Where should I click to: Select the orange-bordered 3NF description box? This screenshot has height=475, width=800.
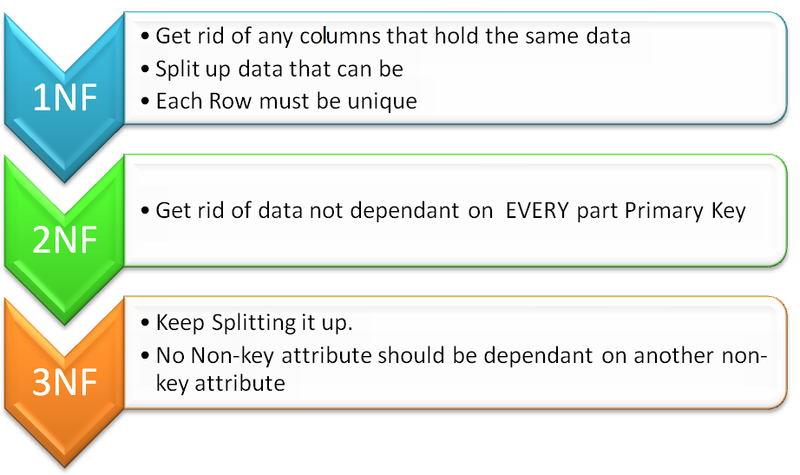(456, 353)
